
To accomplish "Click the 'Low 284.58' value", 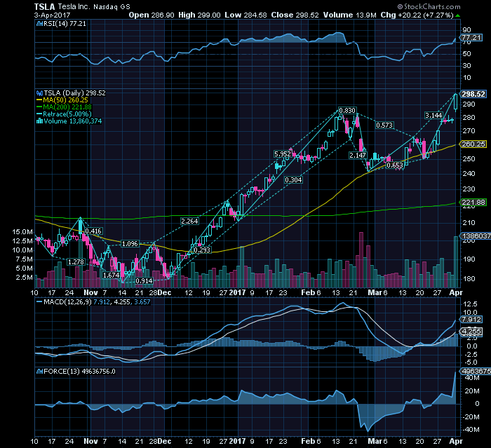I will 245,15.
